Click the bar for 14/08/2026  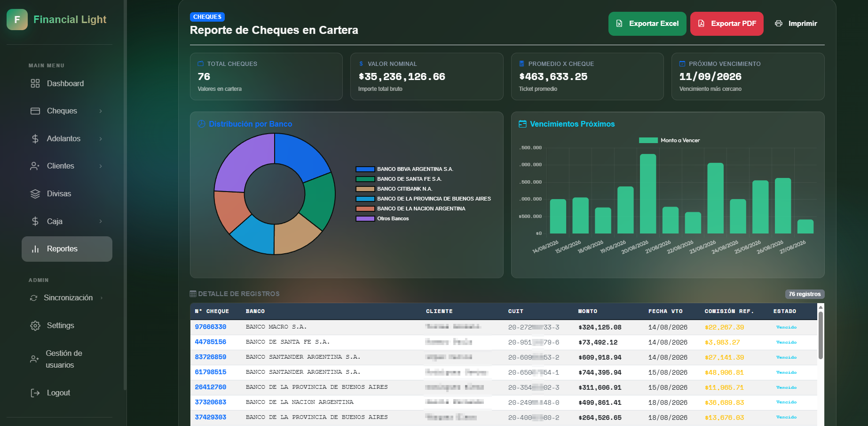click(558, 216)
